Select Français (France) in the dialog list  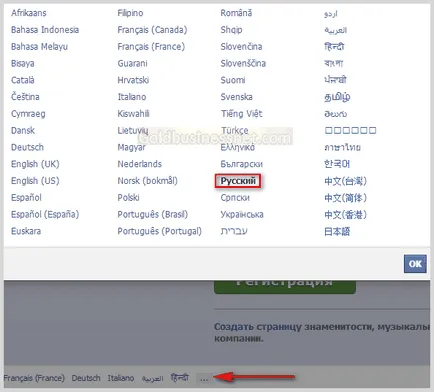click(151, 46)
